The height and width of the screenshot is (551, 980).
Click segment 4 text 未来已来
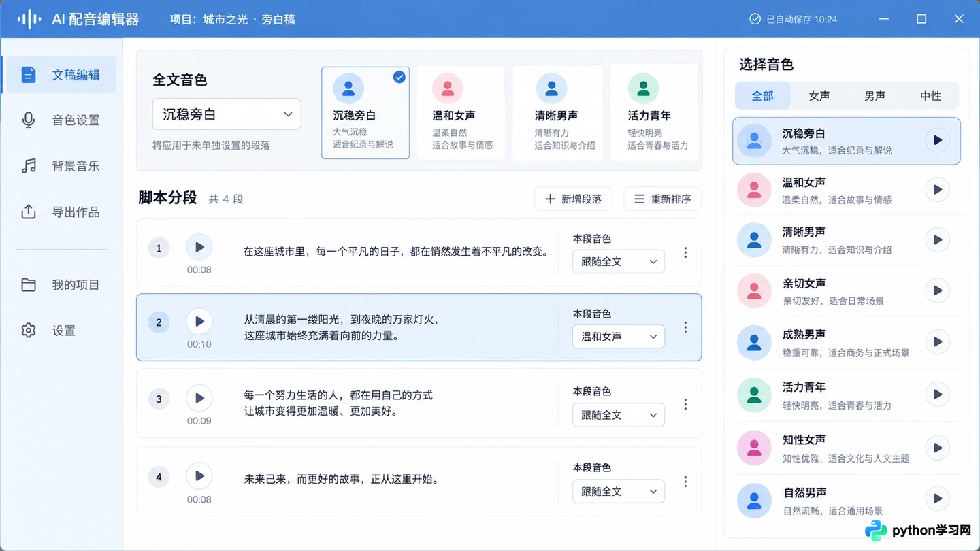341,479
